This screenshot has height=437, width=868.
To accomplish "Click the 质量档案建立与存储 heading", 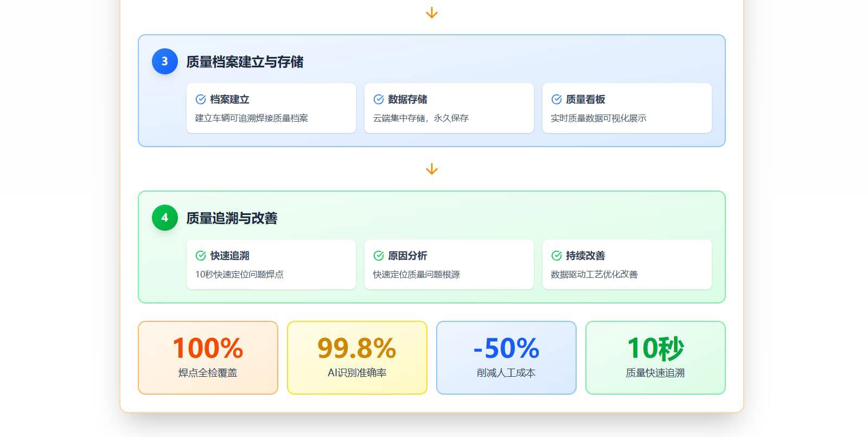I will 245,62.
